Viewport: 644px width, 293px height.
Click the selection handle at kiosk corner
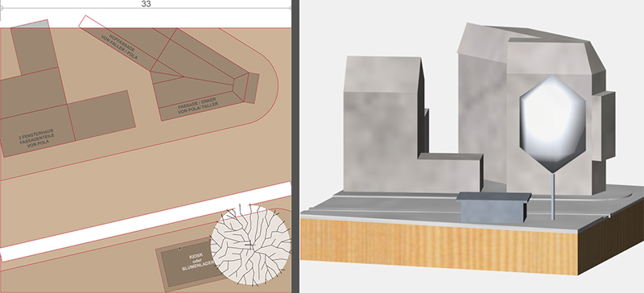(180, 249)
